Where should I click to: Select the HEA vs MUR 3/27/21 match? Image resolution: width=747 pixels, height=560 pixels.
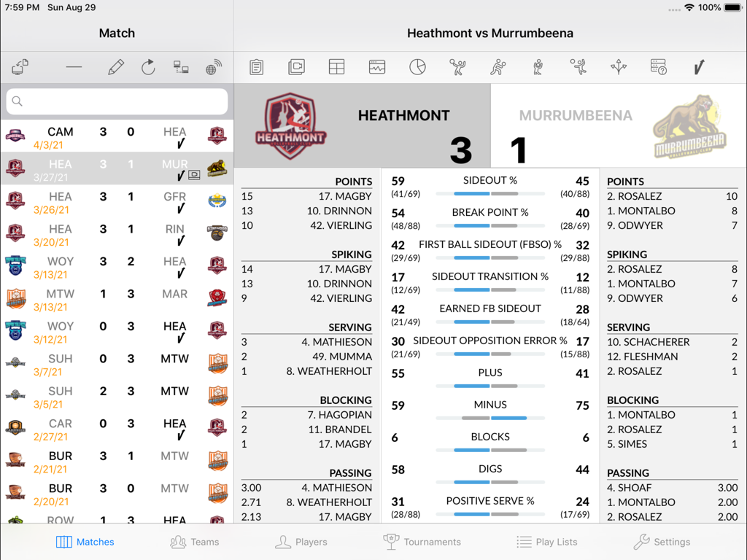click(x=117, y=171)
